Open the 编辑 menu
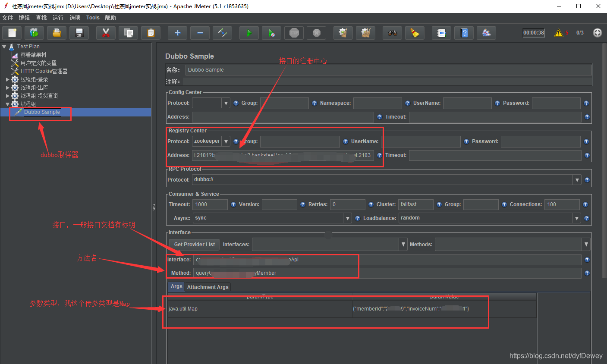 pyautogui.click(x=25, y=18)
